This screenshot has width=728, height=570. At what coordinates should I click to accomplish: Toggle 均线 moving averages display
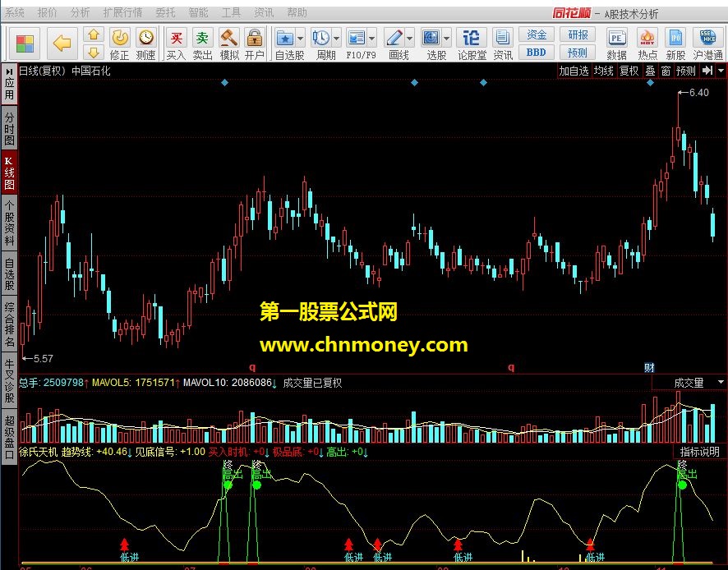[x=604, y=71]
